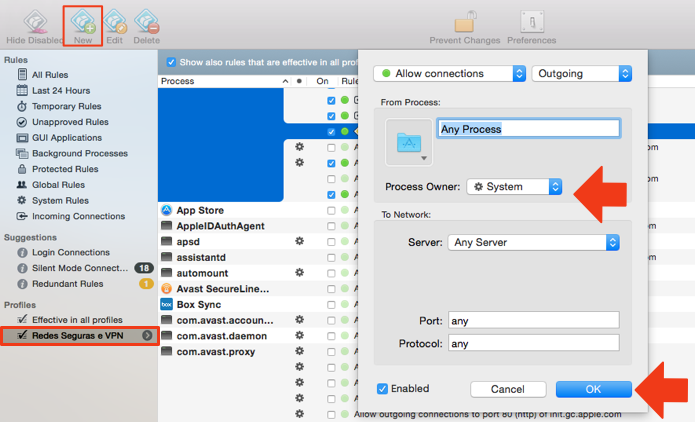Open the Outgoing direction dropdown
Screen dimensions: 695x422
[x=582, y=74]
